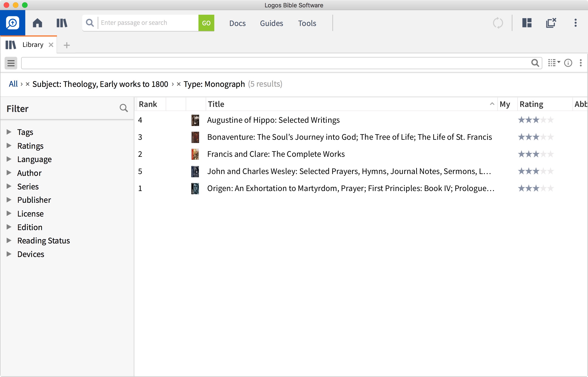Open the Library books icon in toolbar
Screen dimensions: 588x377
[62, 23]
